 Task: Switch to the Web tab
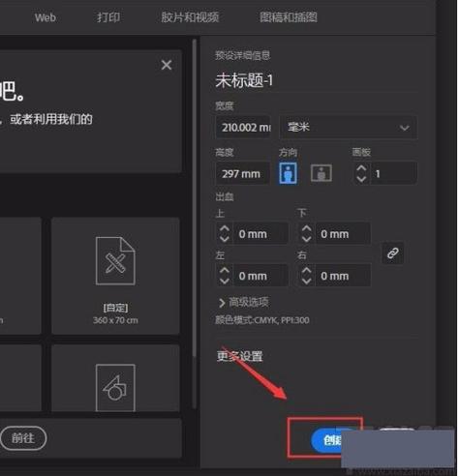click(x=46, y=17)
